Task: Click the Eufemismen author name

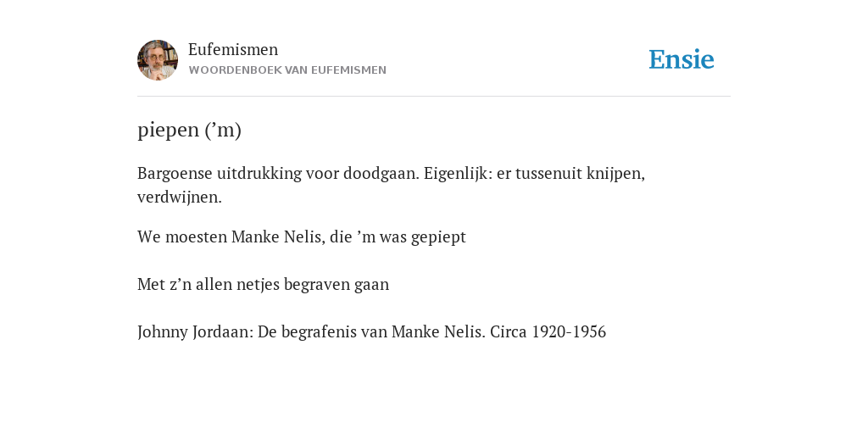Action: point(233,49)
